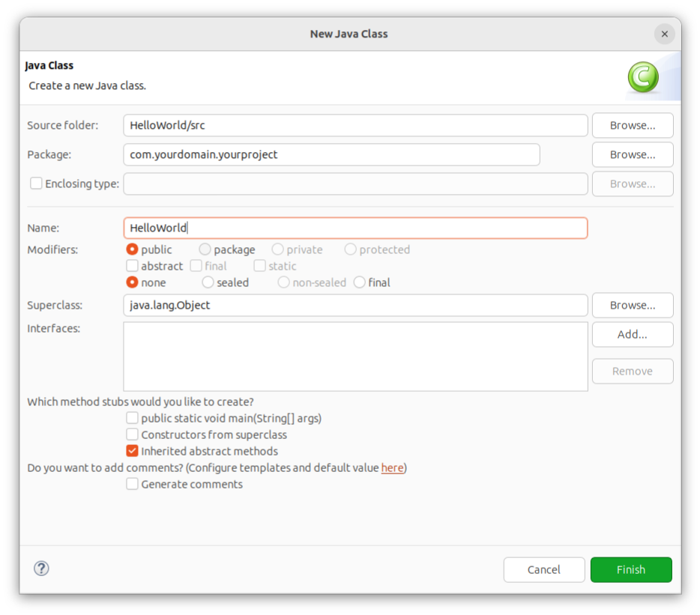Check Constructors from superclass

coord(132,435)
